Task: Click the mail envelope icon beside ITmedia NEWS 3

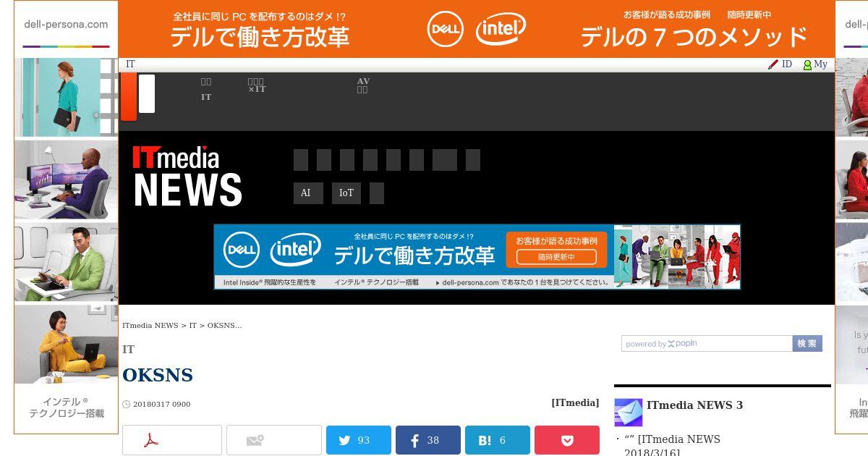Action: click(628, 413)
